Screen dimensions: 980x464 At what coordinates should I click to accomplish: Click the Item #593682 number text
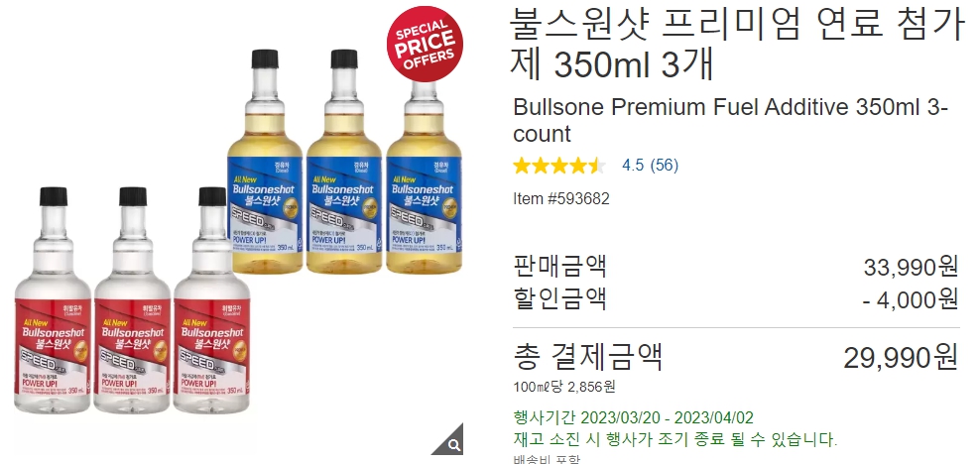point(561,198)
